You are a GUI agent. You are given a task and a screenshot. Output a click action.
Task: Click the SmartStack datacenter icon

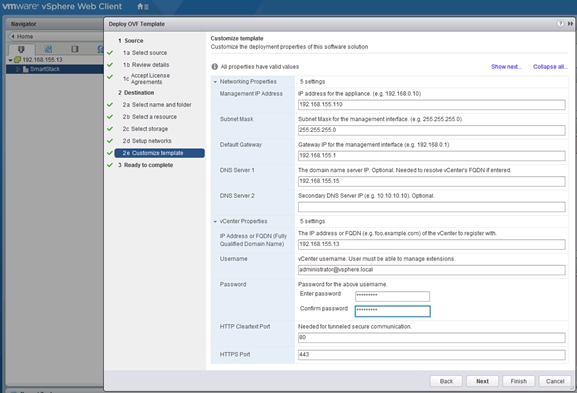click(26, 69)
